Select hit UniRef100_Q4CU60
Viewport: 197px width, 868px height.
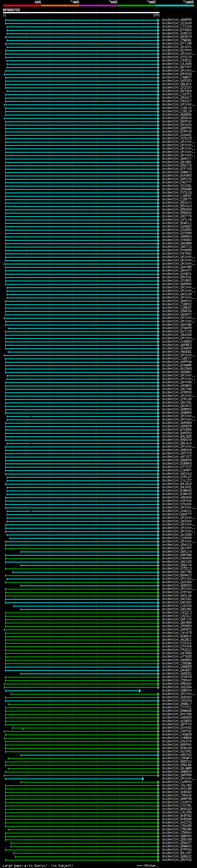tap(177, 603)
